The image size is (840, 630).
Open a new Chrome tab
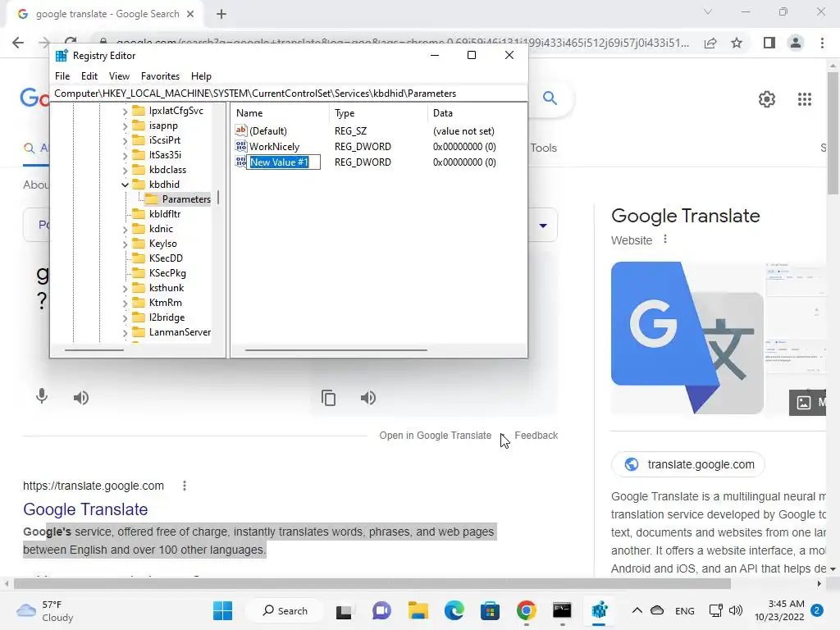(x=221, y=14)
